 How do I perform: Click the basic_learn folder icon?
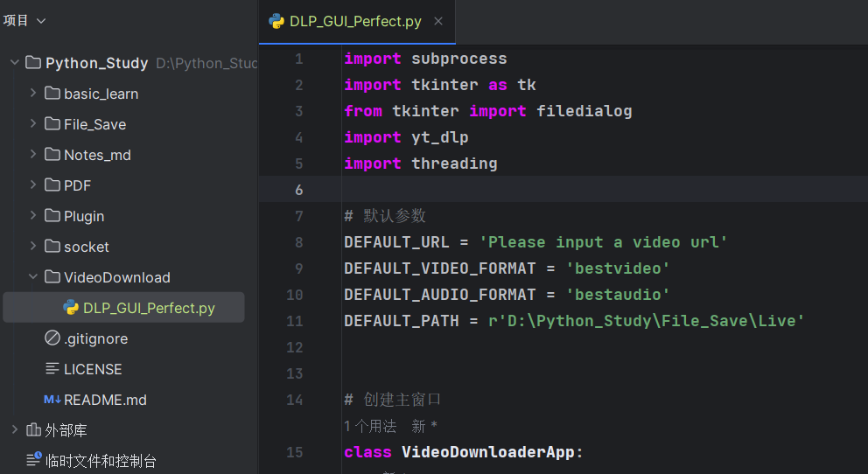click(x=52, y=93)
